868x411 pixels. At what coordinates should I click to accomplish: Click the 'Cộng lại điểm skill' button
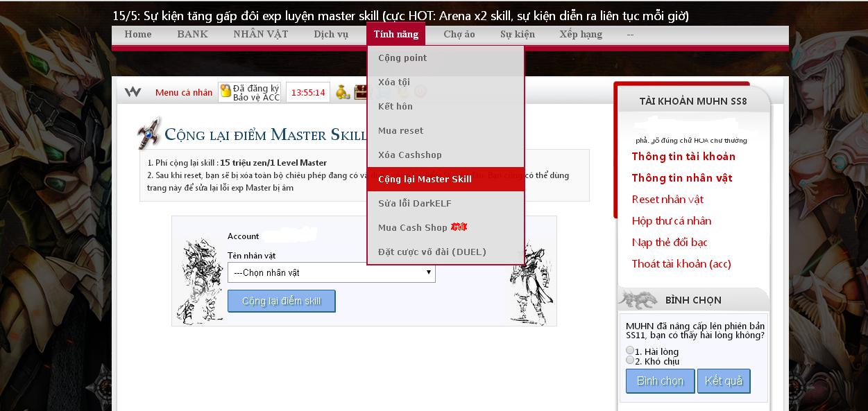[282, 301]
